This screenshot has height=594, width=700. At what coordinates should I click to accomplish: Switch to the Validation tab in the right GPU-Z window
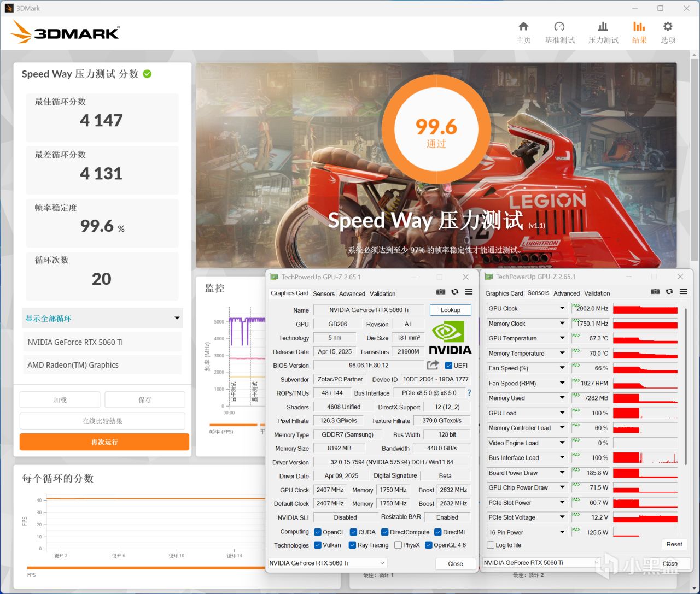[x=597, y=293]
